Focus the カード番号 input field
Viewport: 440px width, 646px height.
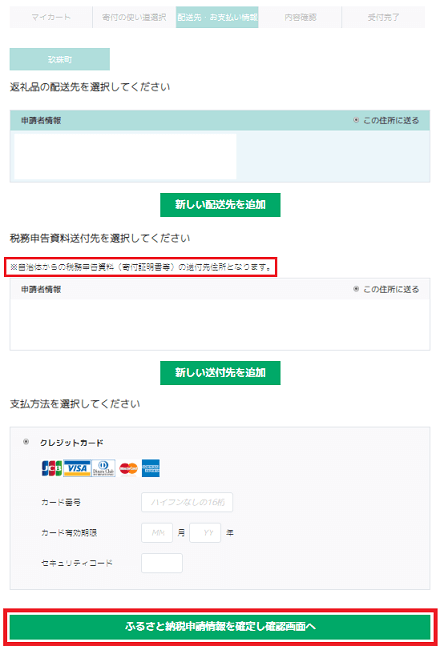[x=187, y=502]
